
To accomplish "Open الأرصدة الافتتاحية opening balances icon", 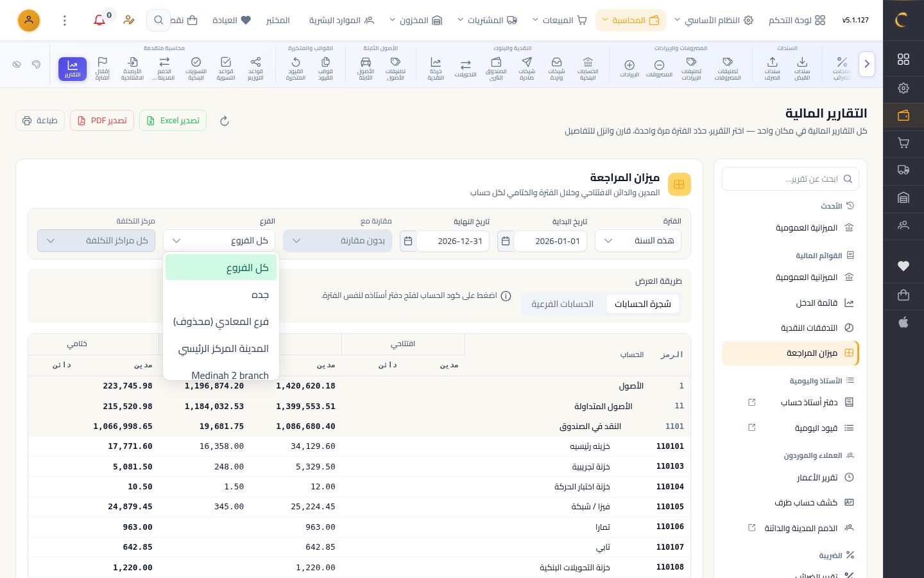I will [x=133, y=69].
